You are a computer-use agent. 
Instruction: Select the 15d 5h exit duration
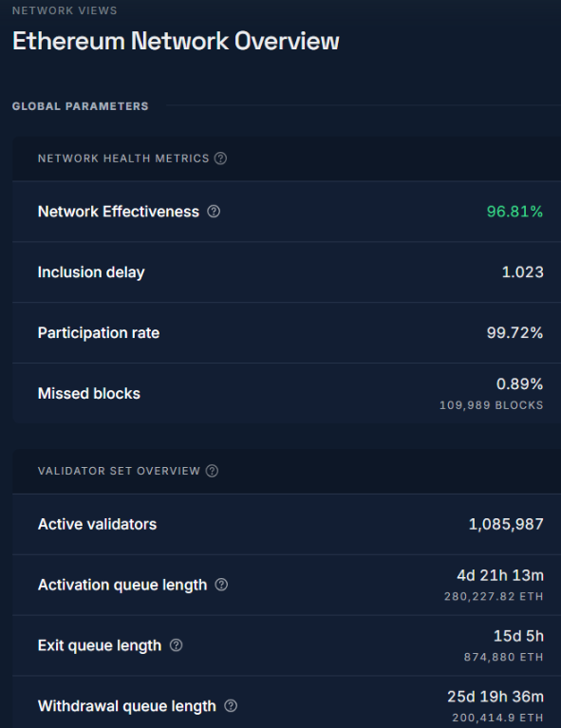[x=518, y=636]
